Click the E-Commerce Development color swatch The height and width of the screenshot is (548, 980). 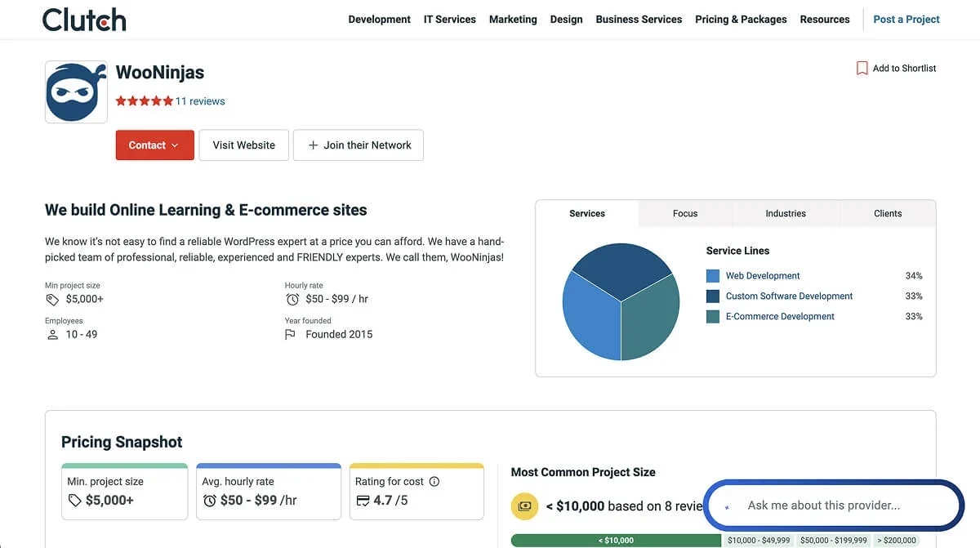(x=713, y=317)
